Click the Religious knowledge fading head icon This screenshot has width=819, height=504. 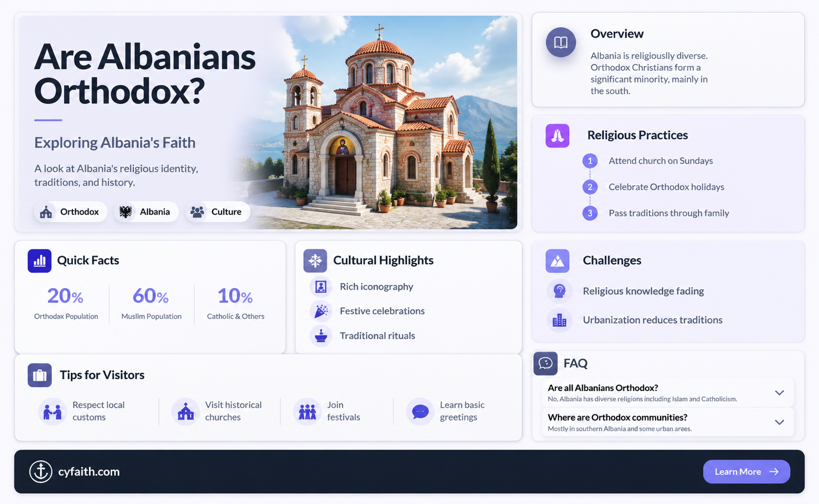[x=559, y=291]
